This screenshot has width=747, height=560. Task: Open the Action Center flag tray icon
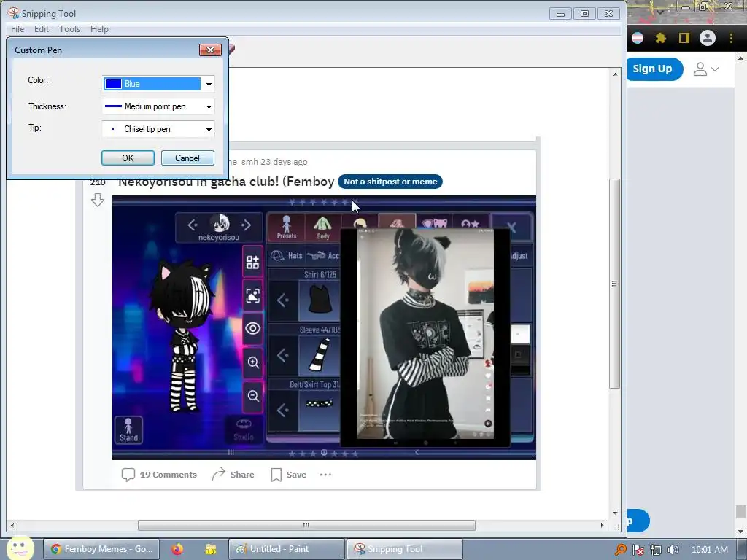point(638,550)
